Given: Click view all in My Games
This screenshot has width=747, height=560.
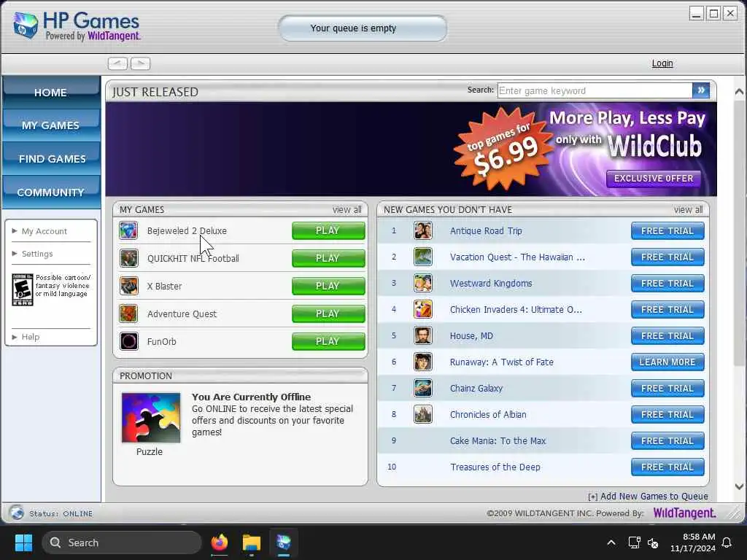Looking at the screenshot, I should 347,209.
